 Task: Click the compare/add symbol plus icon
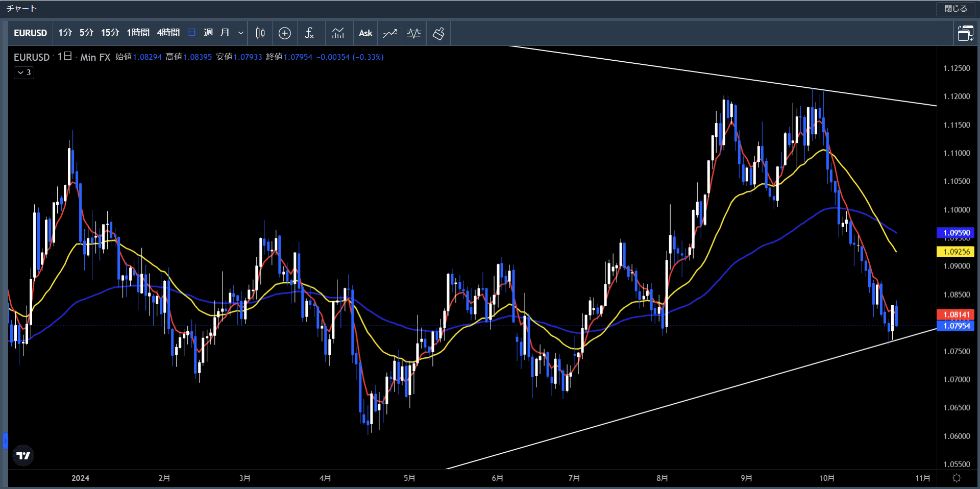point(285,33)
